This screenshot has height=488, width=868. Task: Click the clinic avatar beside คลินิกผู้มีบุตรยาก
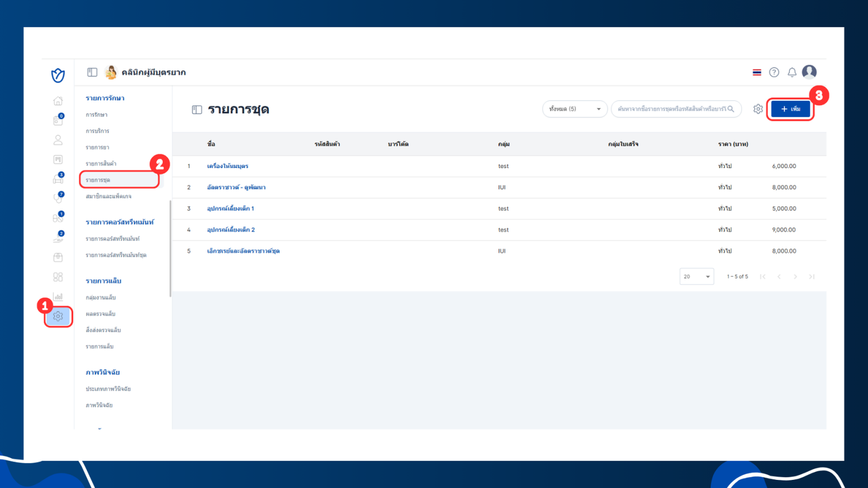click(111, 73)
